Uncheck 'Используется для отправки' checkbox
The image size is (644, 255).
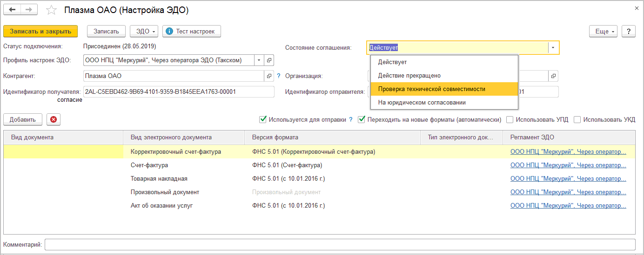point(263,119)
